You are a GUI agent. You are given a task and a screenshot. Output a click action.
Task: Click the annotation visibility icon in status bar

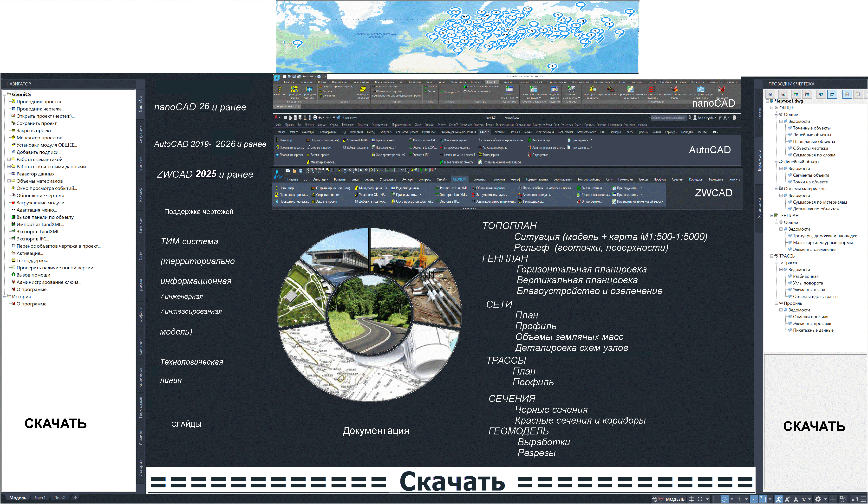(778, 499)
